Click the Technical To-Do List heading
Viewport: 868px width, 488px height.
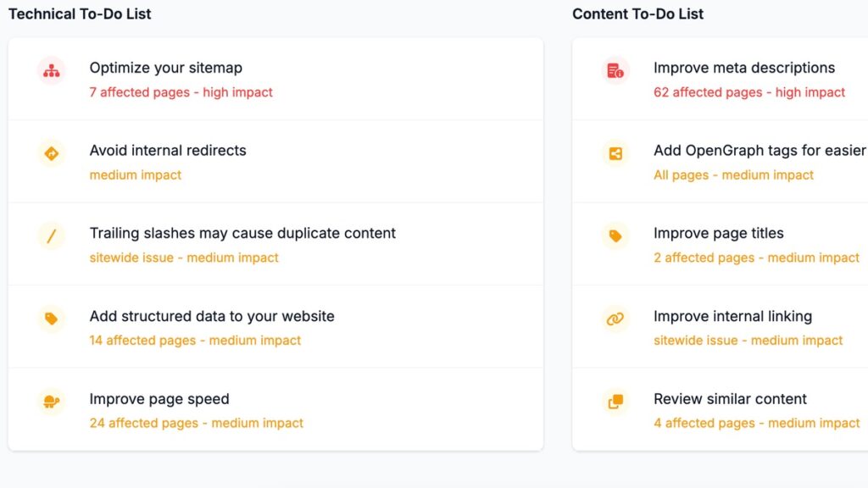click(81, 14)
